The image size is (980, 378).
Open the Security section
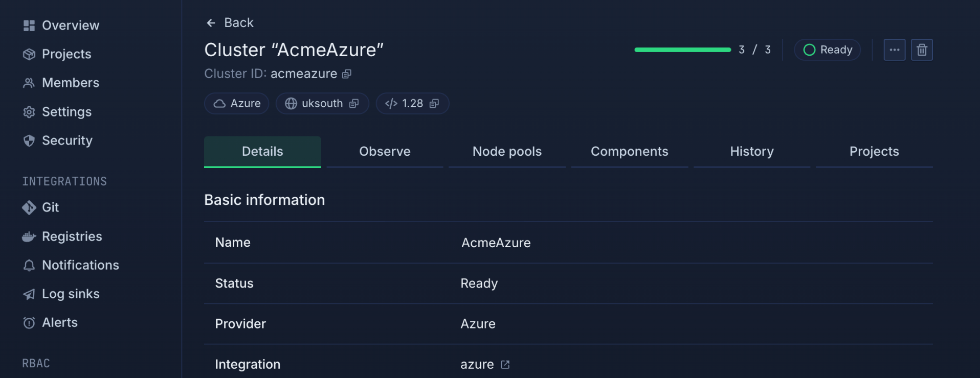pyautogui.click(x=67, y=140)
